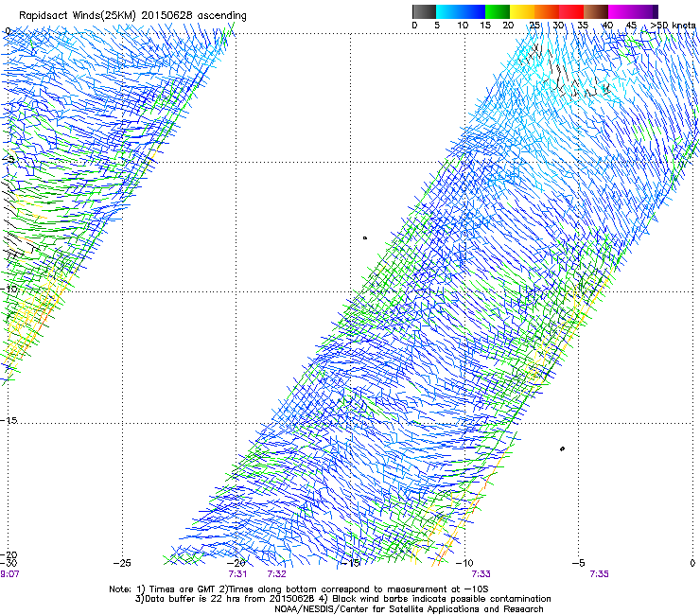
Task: Click the purple '7:33' time label
Action: [481, 574]
